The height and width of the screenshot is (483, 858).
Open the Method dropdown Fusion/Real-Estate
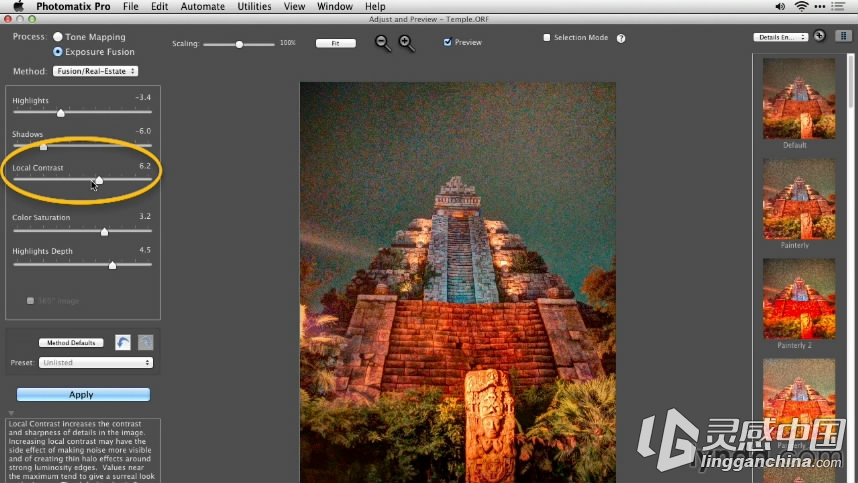(x=95, y=71)
